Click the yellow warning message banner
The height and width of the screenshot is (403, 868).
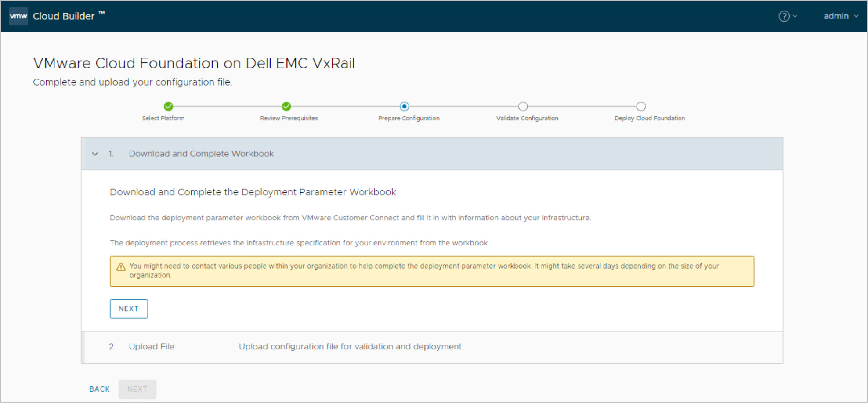(431, 271)
